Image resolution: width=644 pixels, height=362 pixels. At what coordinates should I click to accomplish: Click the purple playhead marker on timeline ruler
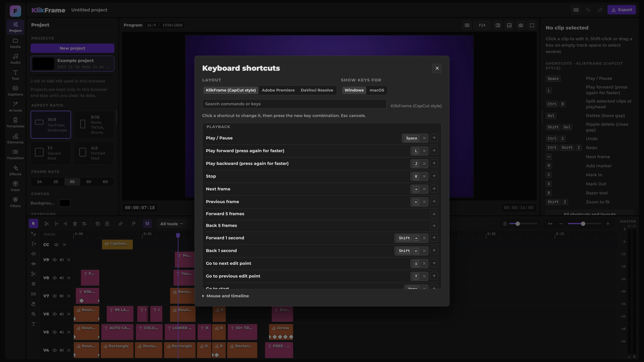tap(178, 235)
